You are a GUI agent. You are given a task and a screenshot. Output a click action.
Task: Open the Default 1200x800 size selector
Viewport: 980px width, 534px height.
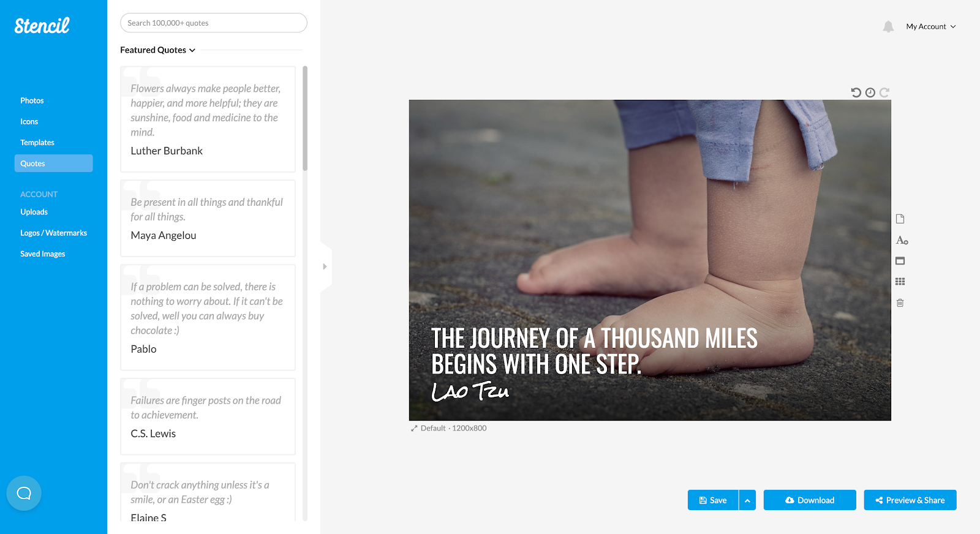[449, 428]
